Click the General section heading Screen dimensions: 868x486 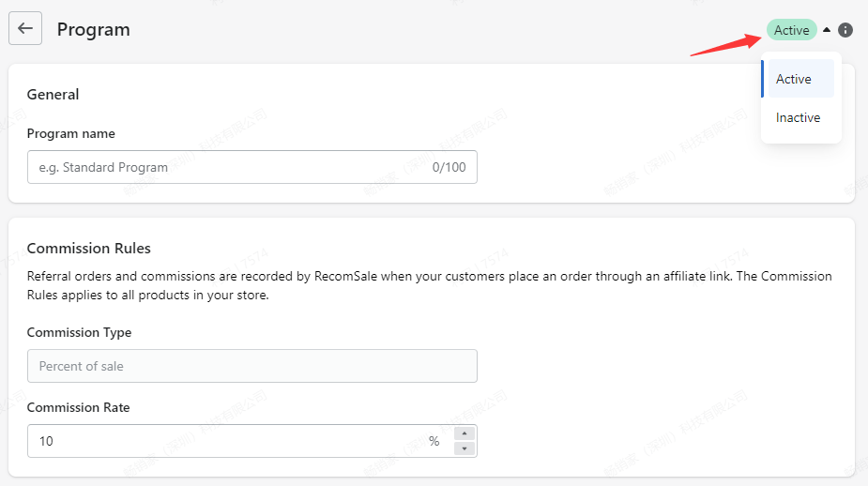click(x=53, y=94)
